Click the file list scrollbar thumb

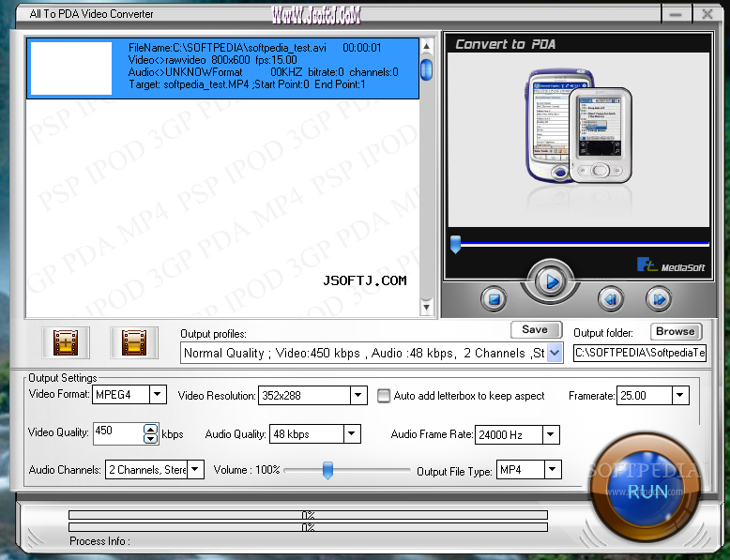point(426,69)
